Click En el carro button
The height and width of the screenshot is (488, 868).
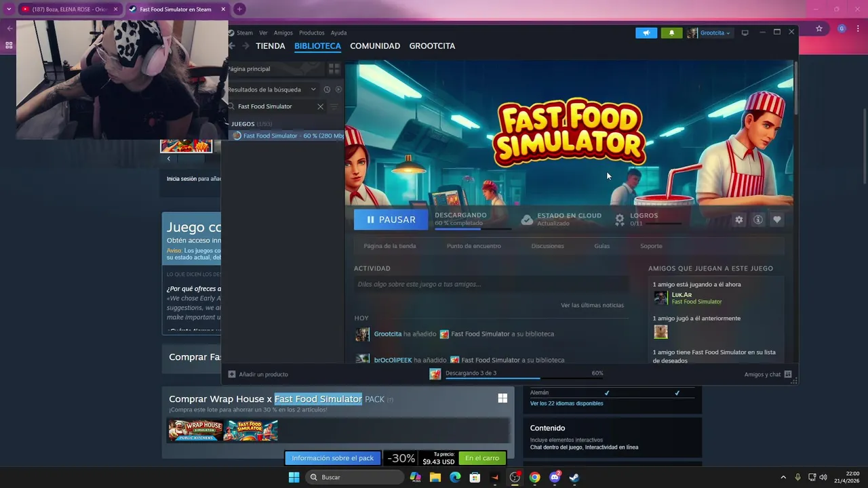482,458
